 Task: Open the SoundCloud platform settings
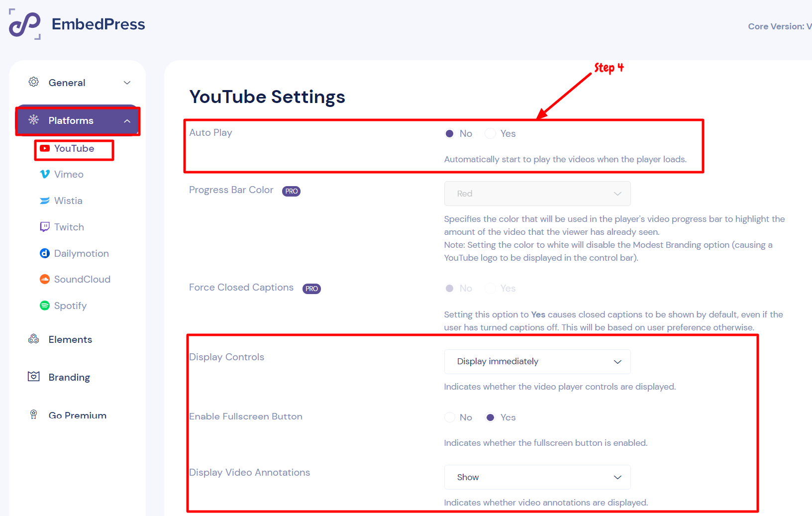(x=82, y=279)
